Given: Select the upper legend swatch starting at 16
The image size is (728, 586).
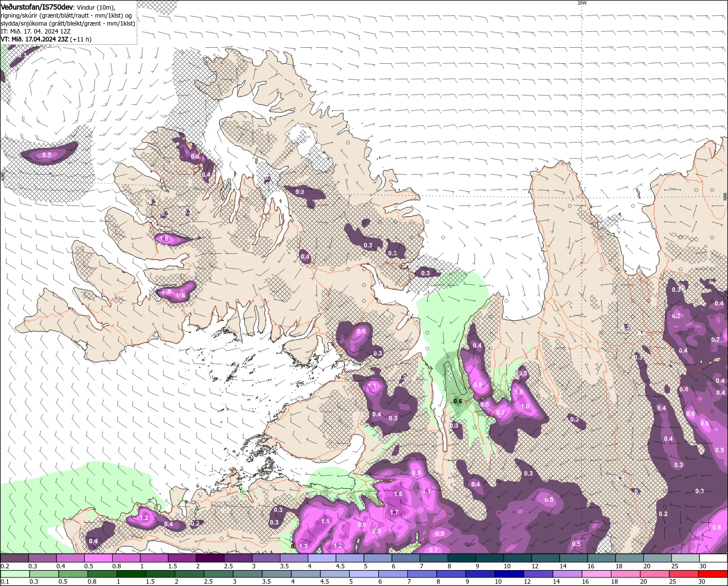Looking at the screenshot, I should [602, 558].
